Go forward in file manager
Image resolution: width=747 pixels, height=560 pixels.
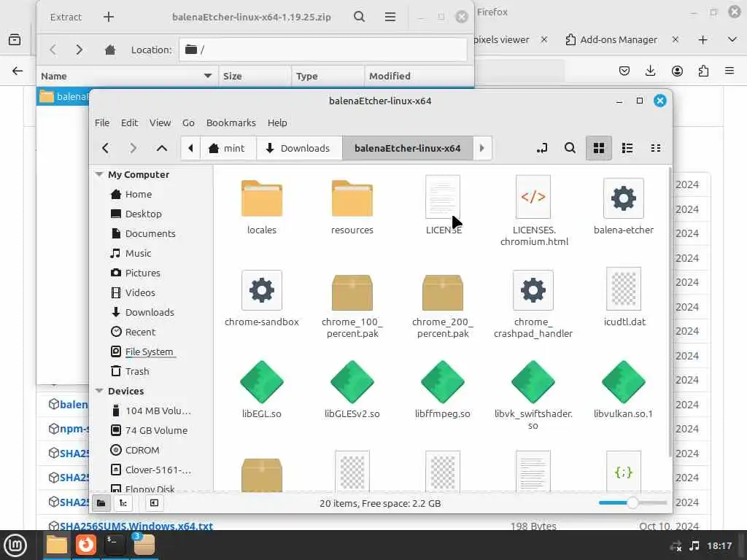133,148
